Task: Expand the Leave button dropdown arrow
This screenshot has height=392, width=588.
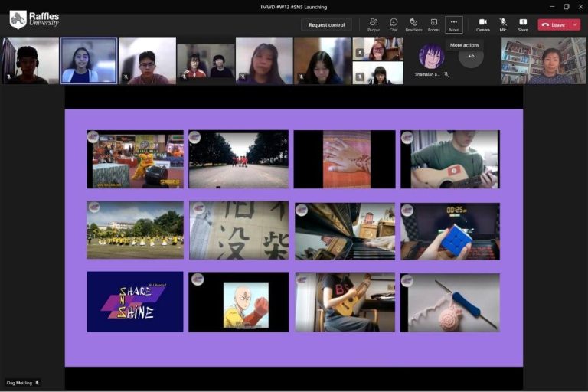Action: point(574,24)
